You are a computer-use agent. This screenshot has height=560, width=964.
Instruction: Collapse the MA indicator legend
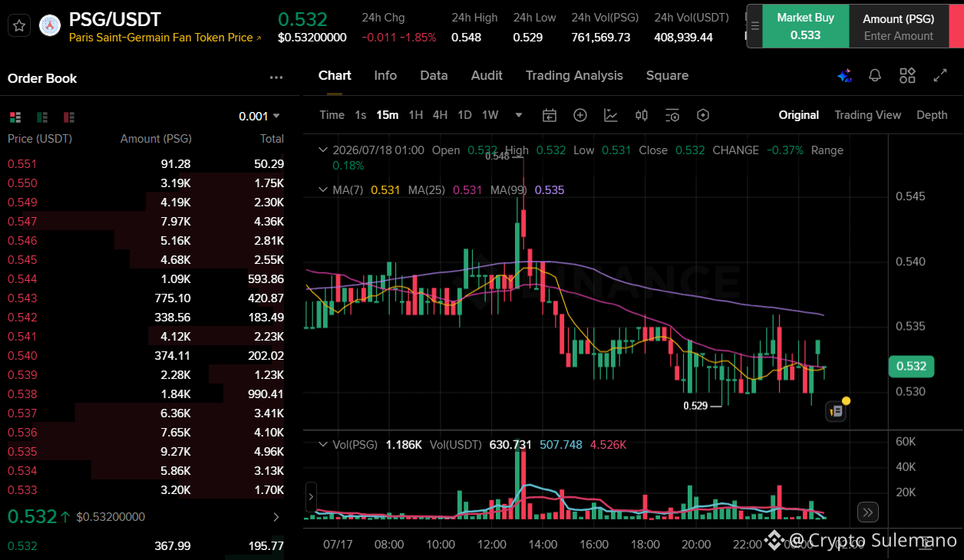click(324, 189)
